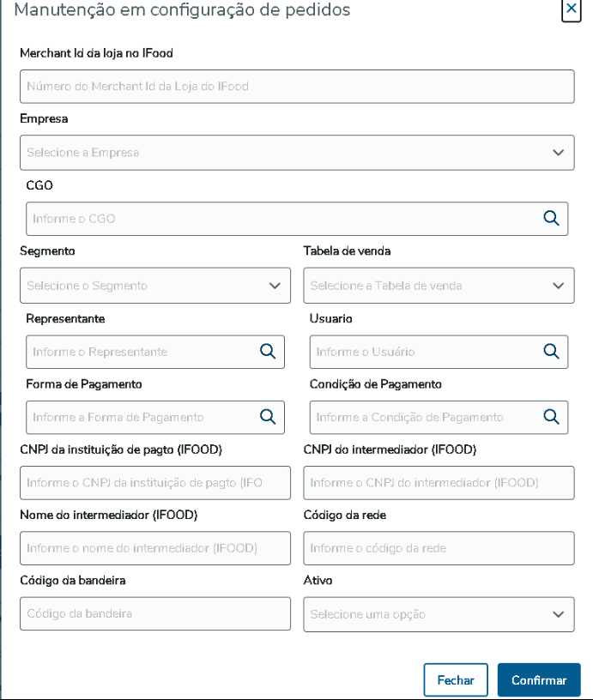Focus the Representante text field
593x700 pixels.
142,352
